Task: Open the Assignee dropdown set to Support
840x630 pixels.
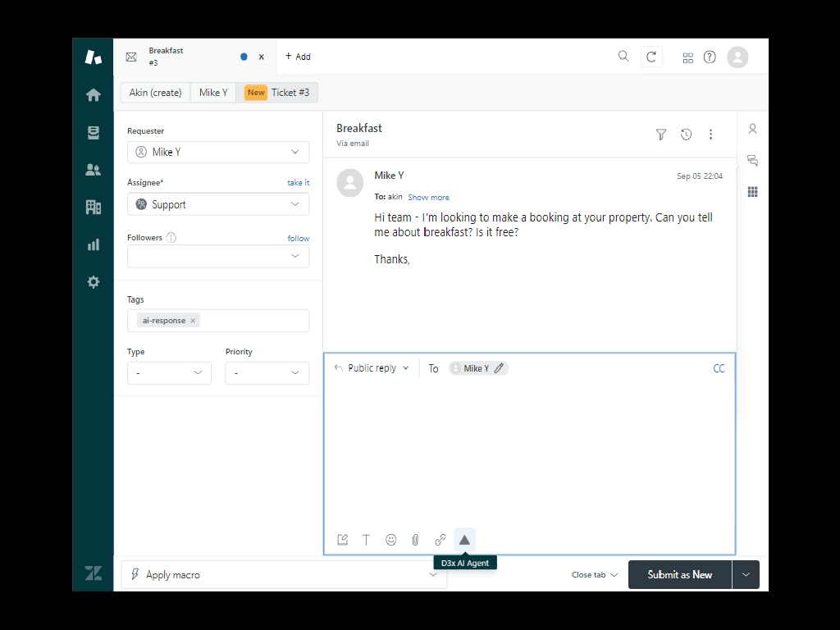Action: pyautogui.click(x=218, y=204)
